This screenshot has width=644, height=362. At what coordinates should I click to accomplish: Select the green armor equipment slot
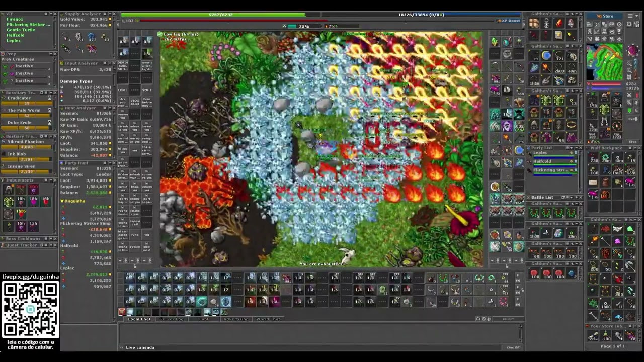[604, 109]
